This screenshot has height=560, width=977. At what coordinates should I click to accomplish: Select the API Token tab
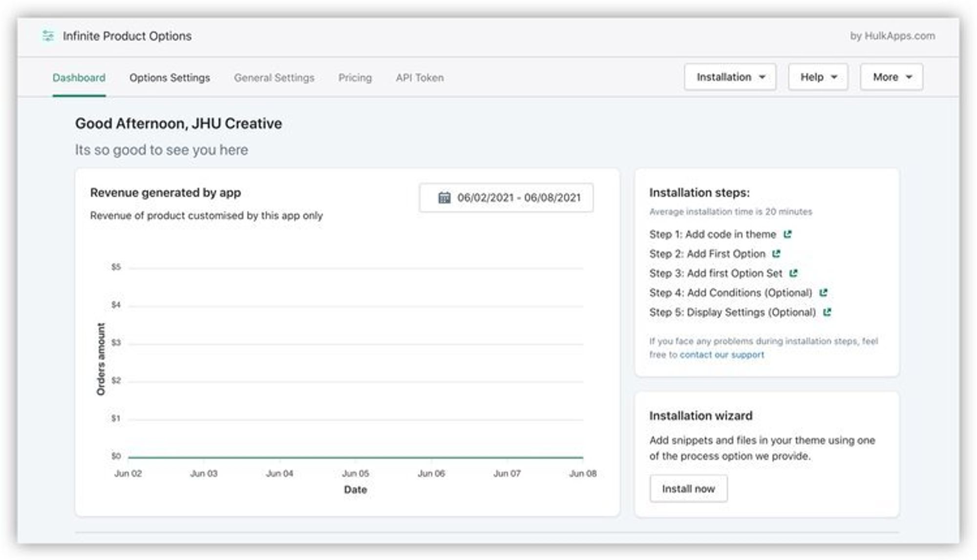(x=420, y=78)
